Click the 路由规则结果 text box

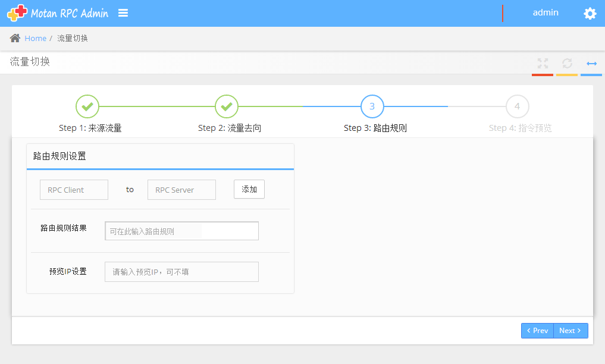[181, 231]
